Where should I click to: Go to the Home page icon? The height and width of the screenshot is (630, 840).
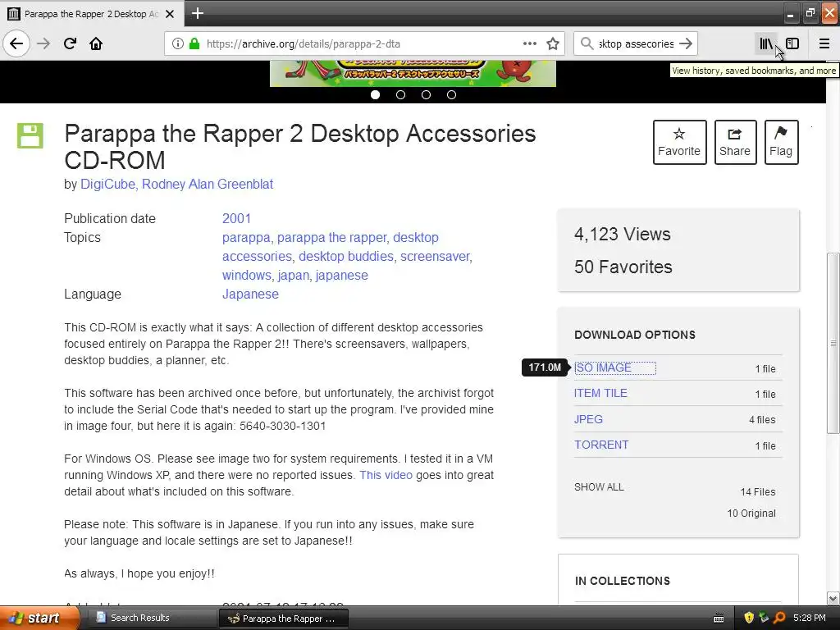point(96,43)
